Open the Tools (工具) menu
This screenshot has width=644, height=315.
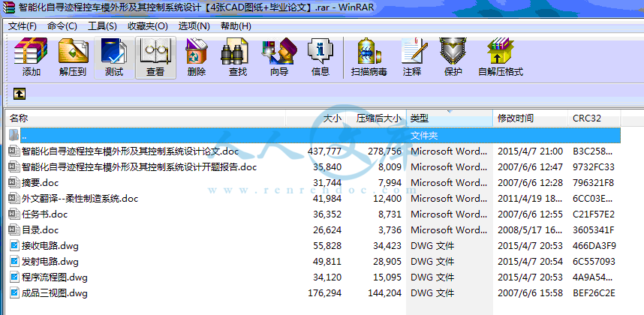point(103,26)
